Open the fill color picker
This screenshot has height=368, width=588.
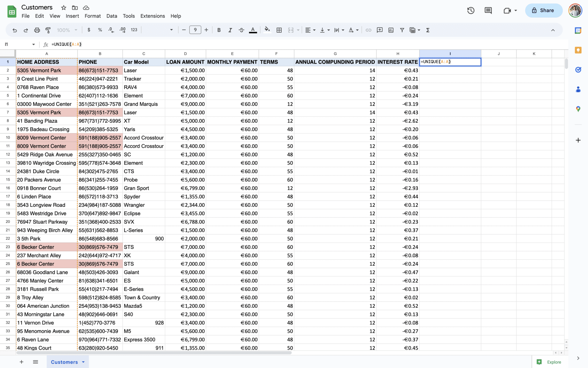pyautogui.click(x=267, y=30)
